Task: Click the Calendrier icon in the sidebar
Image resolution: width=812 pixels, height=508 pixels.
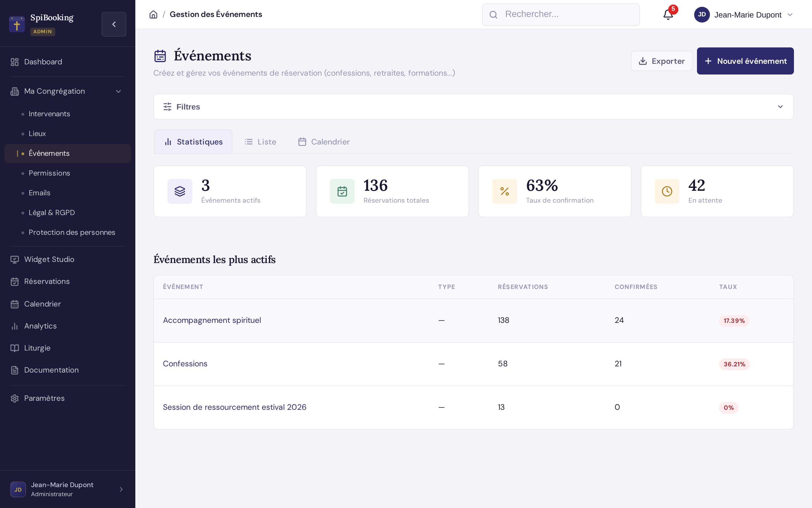Action: [x=14, y=304]
